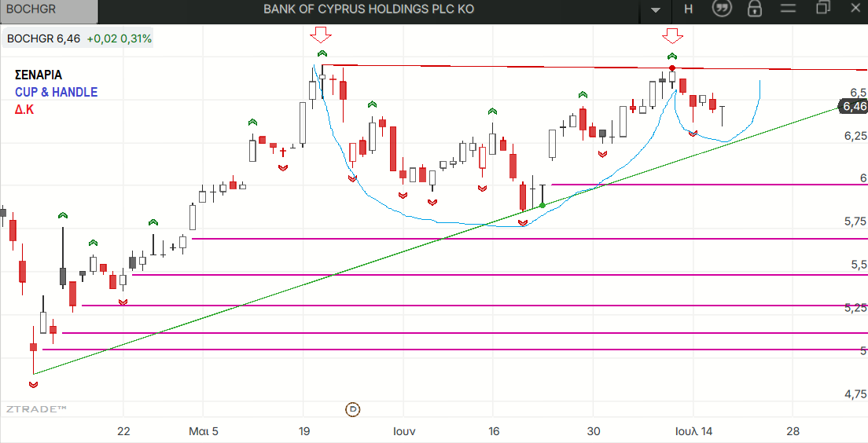This screenshot has height=443, width=868.
Task: Select the CUP & HANDLE text annotation
Action: (x=56, y=93)
